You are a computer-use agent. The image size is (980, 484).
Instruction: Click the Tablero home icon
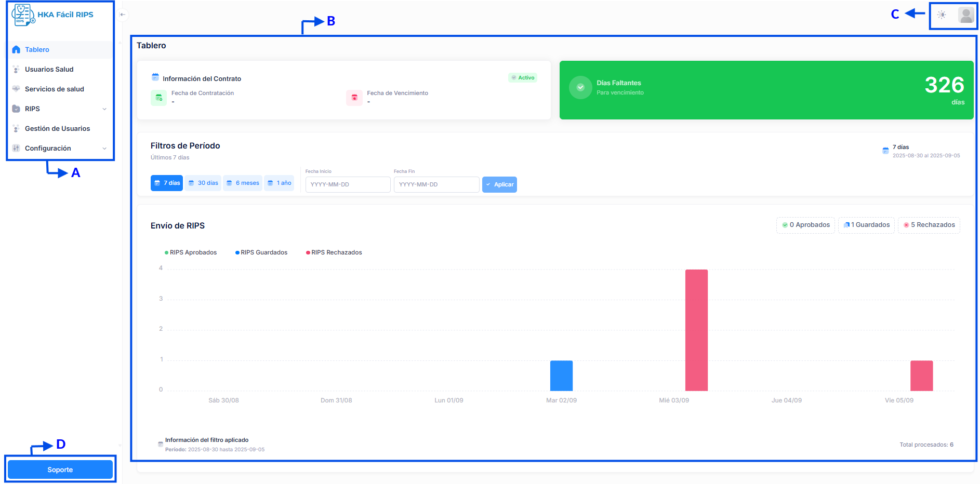(x=16, y=50)
